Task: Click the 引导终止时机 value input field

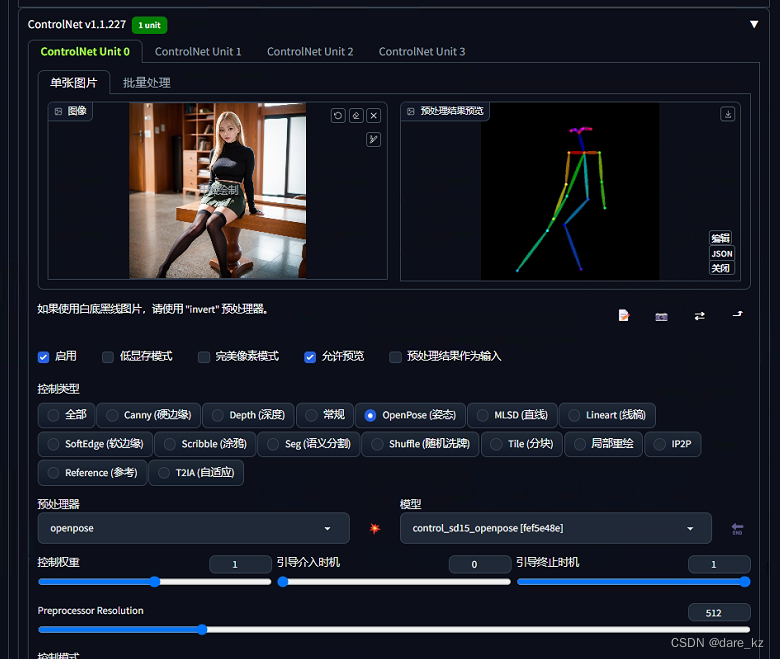Action: (x=719, y=565)
